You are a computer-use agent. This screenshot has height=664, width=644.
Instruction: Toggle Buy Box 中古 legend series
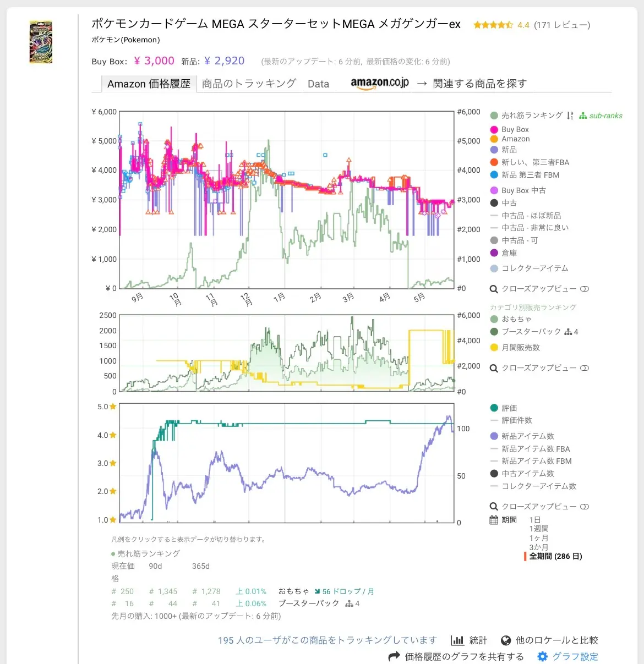(518, 190)
